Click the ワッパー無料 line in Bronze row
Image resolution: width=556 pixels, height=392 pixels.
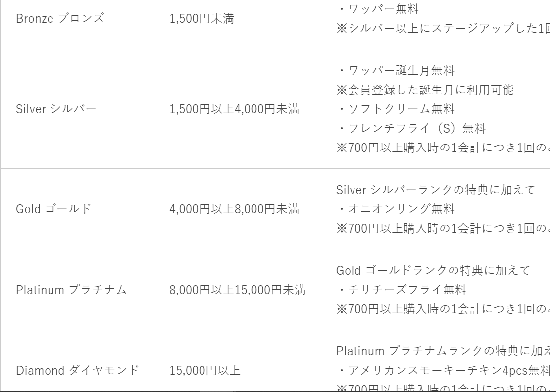tap(378, 9)
